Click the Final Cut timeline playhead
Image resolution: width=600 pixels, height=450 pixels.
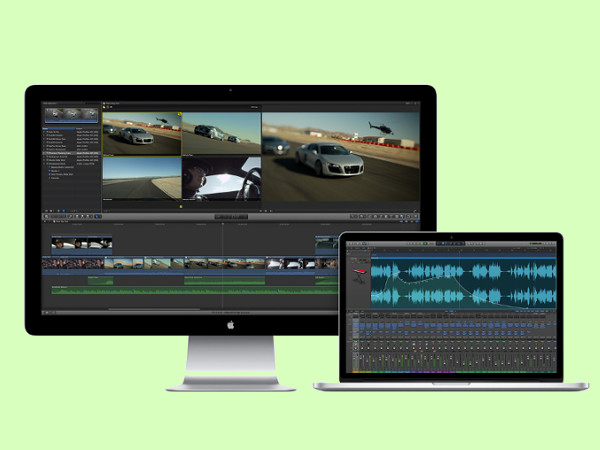click(x=223, y=264)
